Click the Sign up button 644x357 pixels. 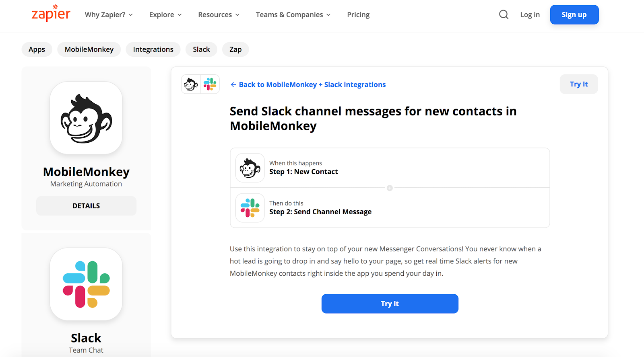[x=574, y=14]
